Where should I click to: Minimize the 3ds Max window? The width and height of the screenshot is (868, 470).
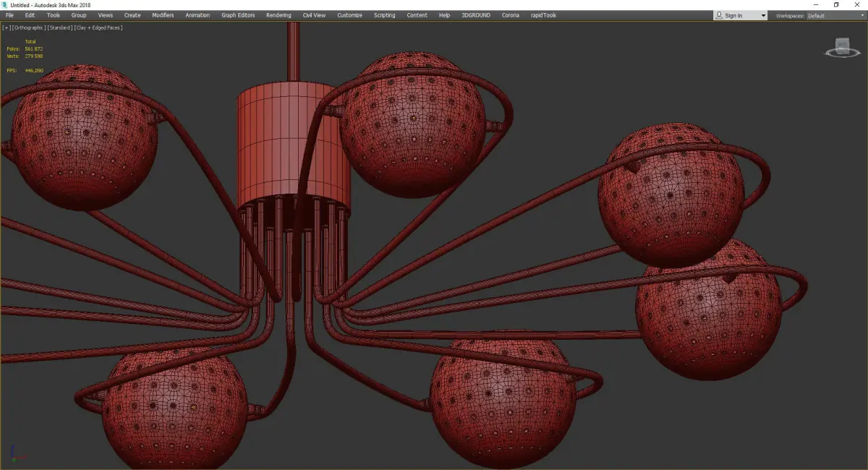[817, 5]
